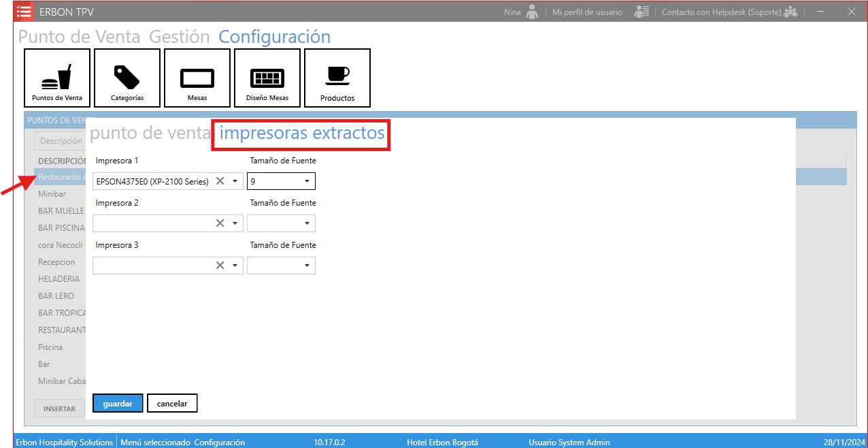Open Mi perfil de usuario
This screenshot has height=448, width=868.
pyautogui.click(x=587, y=12)
